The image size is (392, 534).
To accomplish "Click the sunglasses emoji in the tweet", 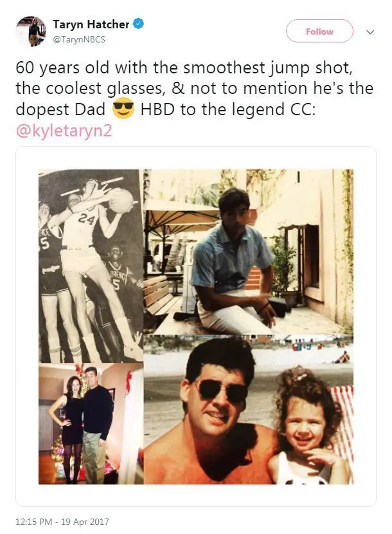I will click(123, 108).
